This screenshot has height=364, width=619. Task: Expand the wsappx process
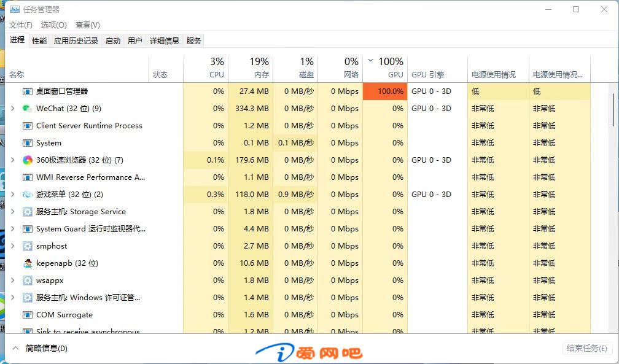13,281
